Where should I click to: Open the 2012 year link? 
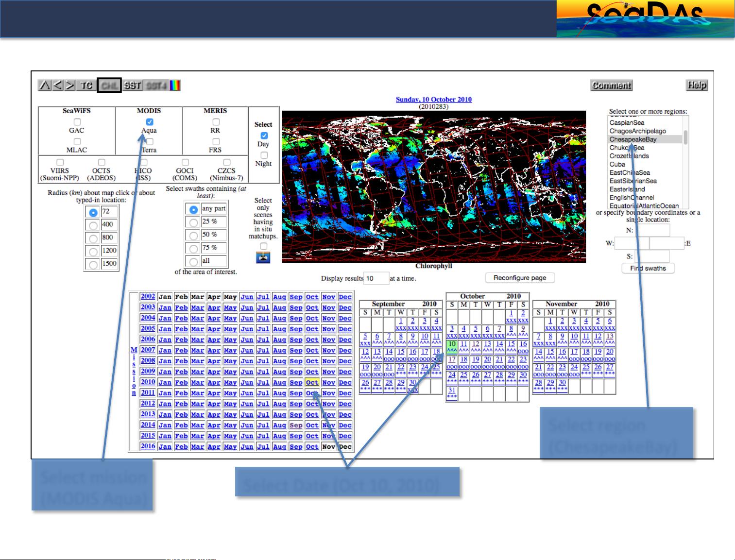click(148, 404)
